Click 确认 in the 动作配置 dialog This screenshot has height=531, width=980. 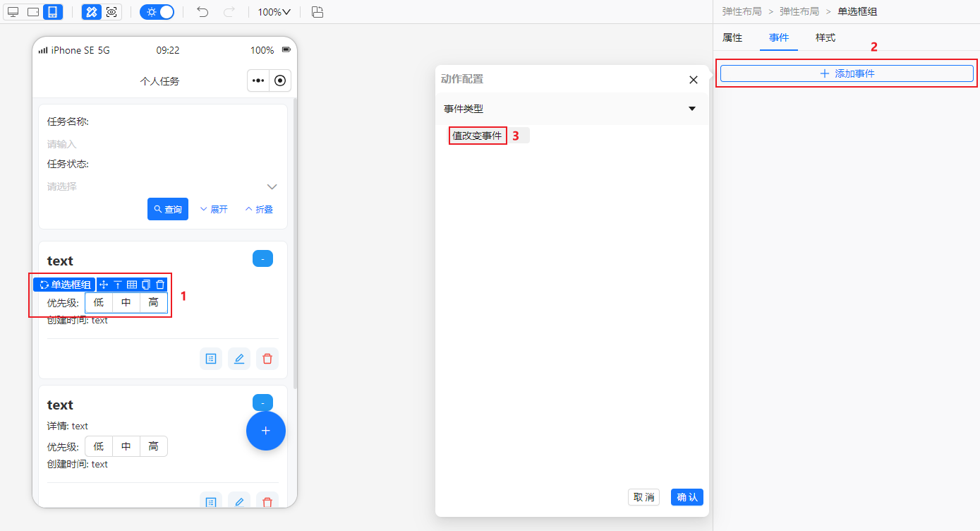[x=686, y=497]
